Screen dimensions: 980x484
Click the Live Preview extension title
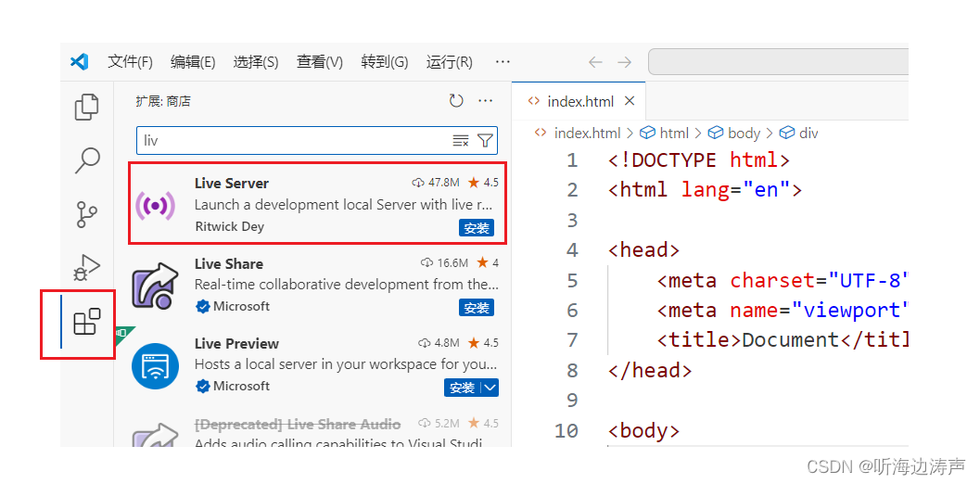click(x=236, y=343)
